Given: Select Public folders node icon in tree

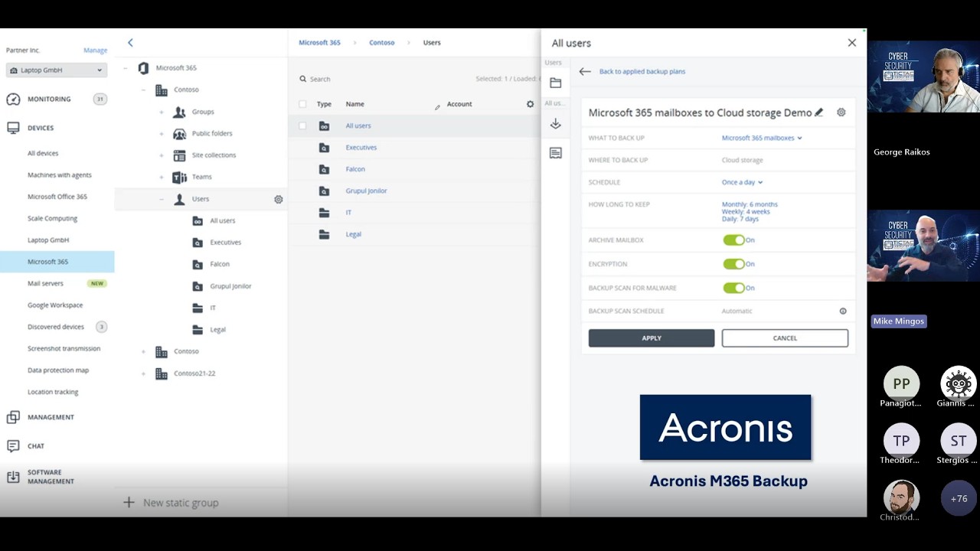Looking at the screenshot, I should coord(179,134).
